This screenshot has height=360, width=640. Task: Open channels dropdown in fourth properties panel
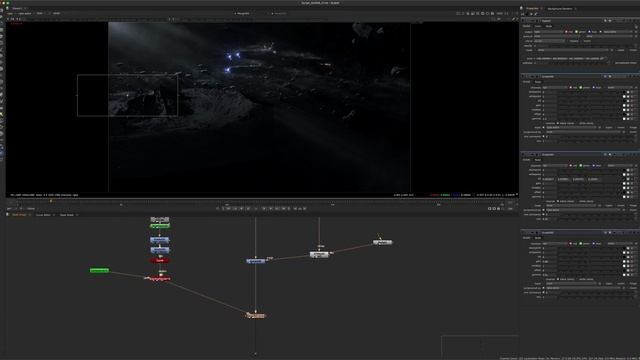tap(555, 244)
